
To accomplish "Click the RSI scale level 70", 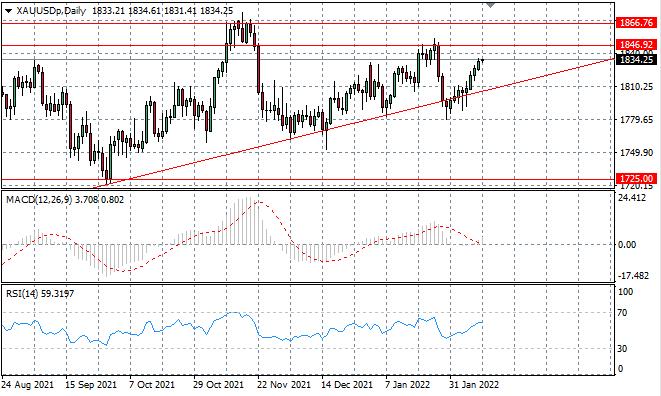I will pos(622,313).
